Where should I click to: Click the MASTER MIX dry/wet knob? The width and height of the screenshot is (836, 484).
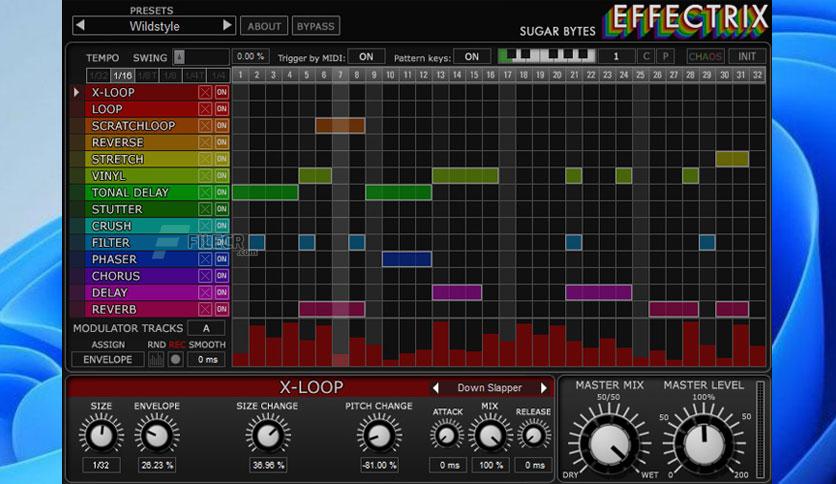point(609,443)
